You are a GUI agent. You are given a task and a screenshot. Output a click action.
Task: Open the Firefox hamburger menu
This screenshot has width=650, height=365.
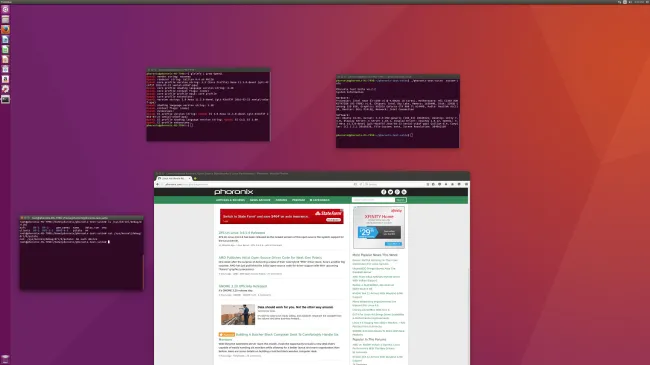coord(466,184)
